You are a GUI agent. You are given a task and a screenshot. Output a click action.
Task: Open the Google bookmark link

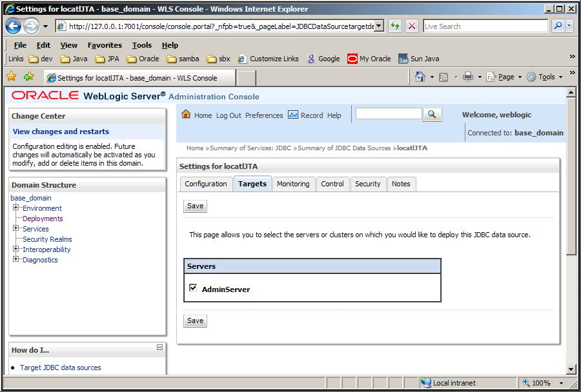coord(323,59)
